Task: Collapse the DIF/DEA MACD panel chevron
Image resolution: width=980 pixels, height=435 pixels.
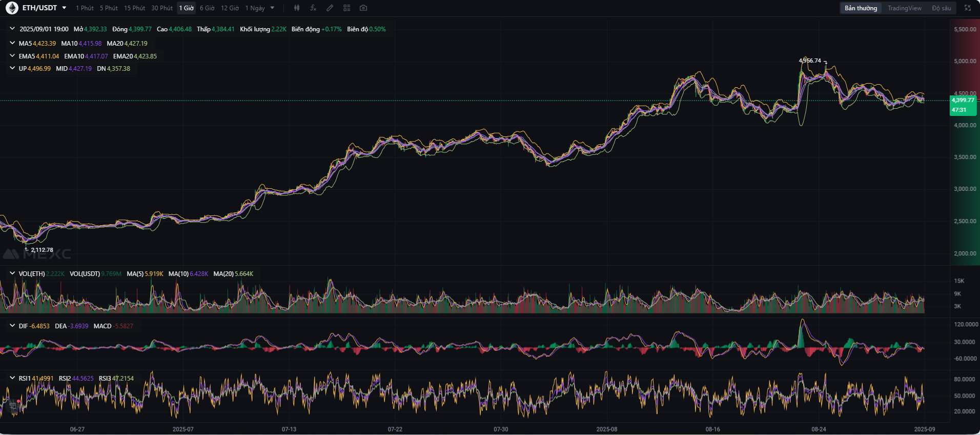Action: click(12, 326)
